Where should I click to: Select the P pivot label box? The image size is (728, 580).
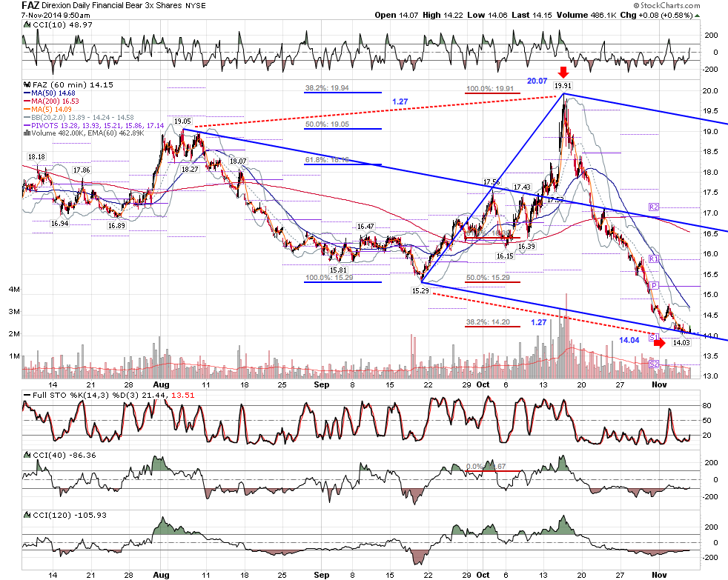click(x=654, y=285)
